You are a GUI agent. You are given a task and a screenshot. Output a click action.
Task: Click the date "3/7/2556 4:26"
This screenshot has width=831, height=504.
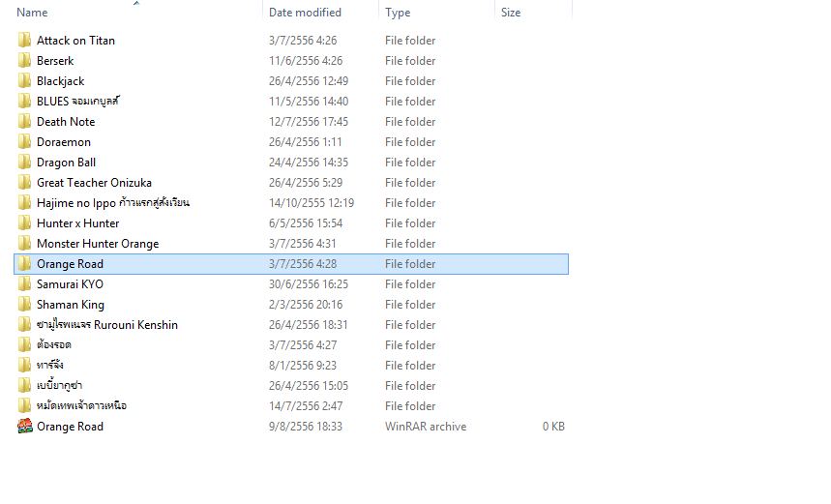(x=303, y=41)
